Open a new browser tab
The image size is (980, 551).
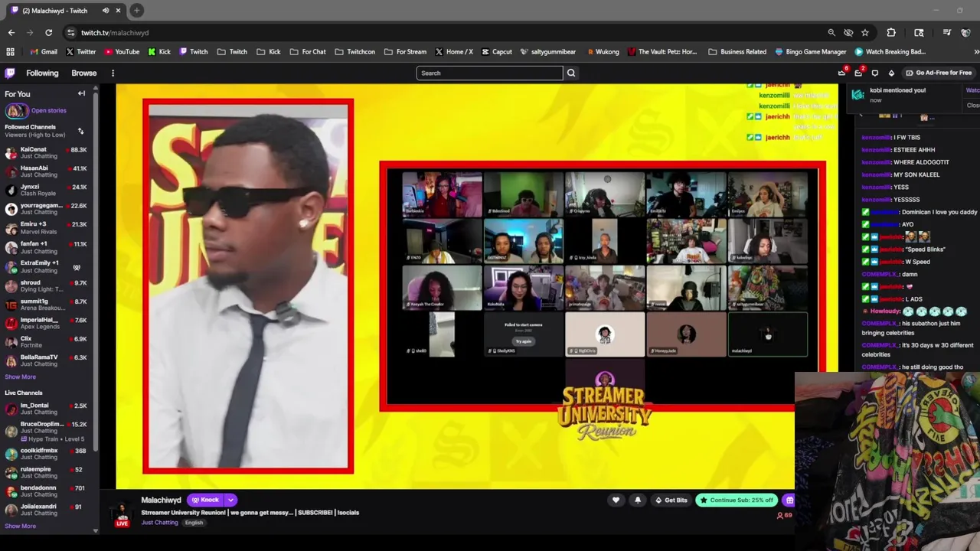pyautogui.click(x=136, y=11)
